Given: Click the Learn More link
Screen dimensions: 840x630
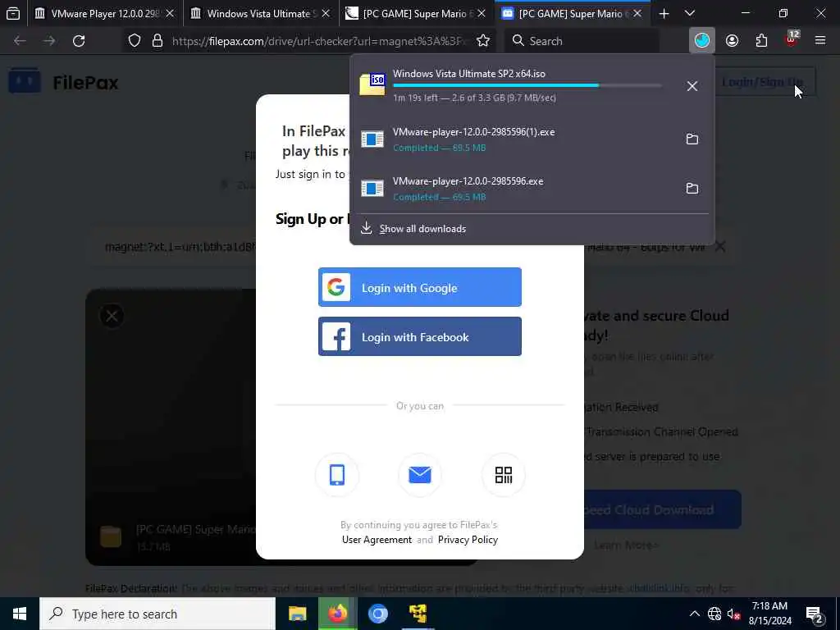Looking at the screenshot, I should pyautogui.click(x=626, y=546).
